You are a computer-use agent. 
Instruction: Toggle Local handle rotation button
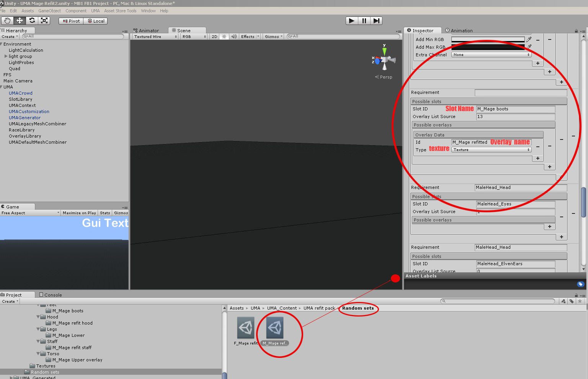coord(96,21)
